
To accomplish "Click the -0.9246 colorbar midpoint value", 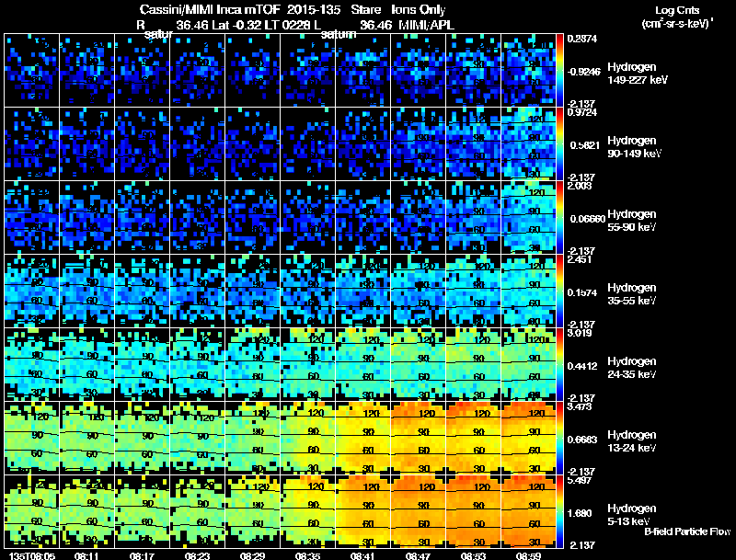I will click(x=584, y=72).
